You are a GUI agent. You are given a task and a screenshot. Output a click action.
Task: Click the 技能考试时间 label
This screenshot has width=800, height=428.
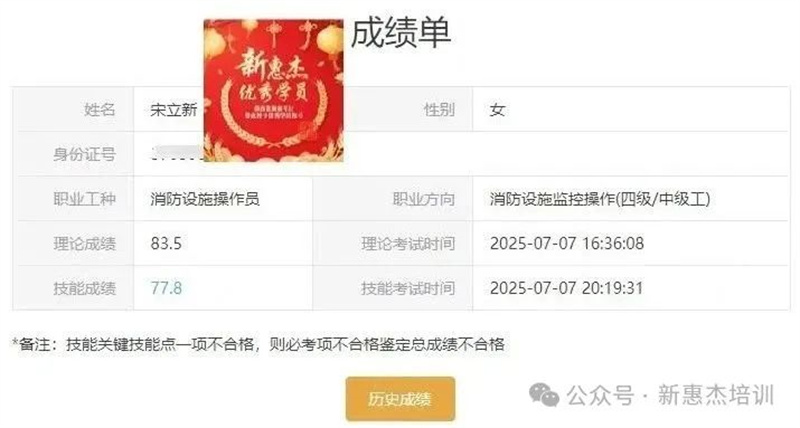pyautogui.click(x=408, y=288)
